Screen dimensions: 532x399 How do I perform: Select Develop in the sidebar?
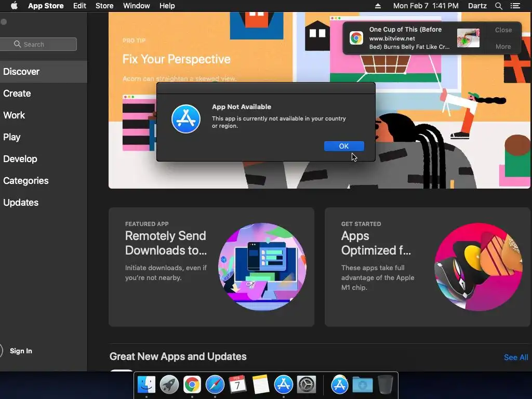click(44, 159)
